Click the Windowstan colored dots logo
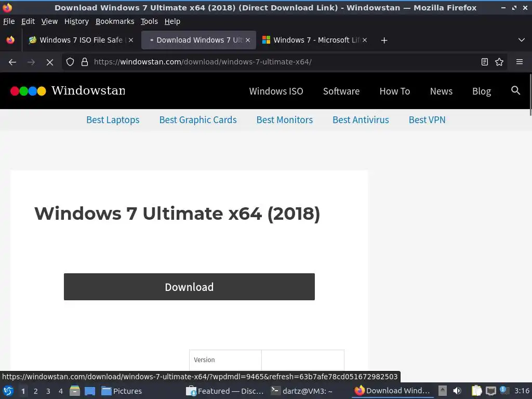Screen dimensions: 532x399 pyautogui.click(x=28, y=91)
